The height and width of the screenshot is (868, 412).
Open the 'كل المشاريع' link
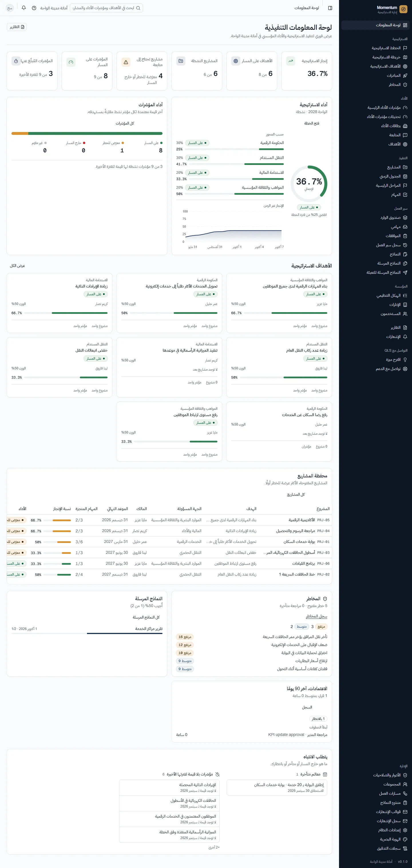point(296,494)
